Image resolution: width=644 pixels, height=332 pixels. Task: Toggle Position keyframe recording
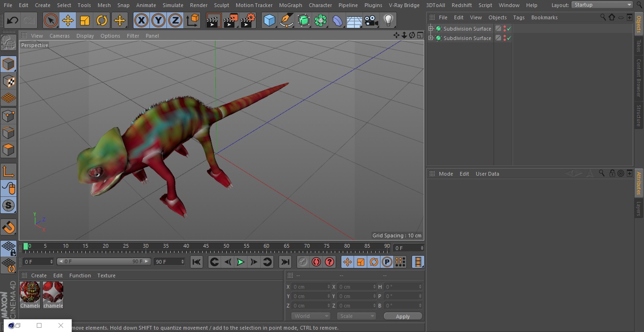[347, 262]
